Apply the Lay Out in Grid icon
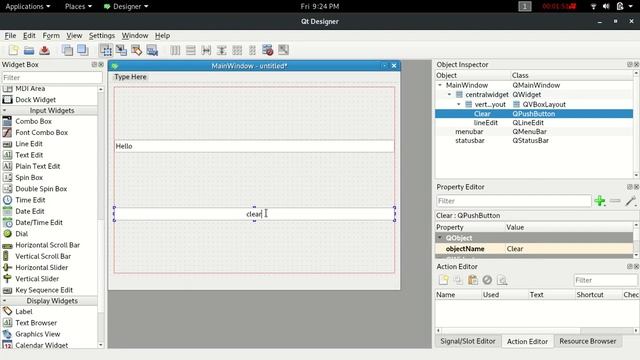 237,50
